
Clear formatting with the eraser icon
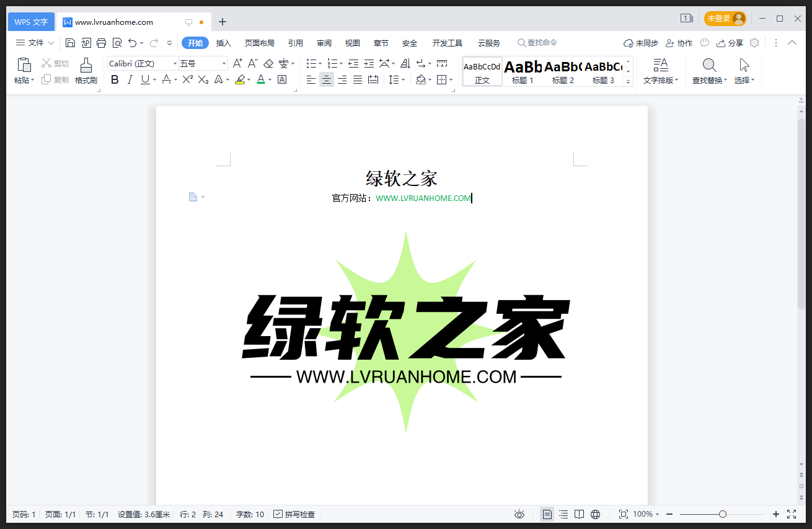click(x=268, y=63)
